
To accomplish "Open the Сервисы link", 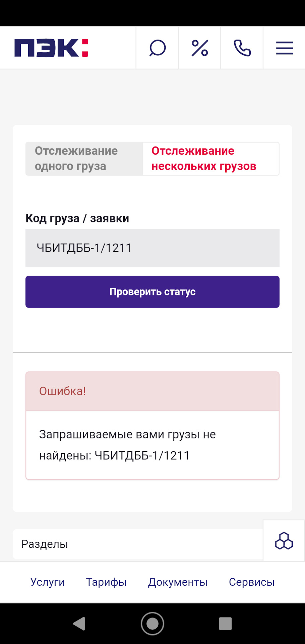I will click(x=252, y=582).
